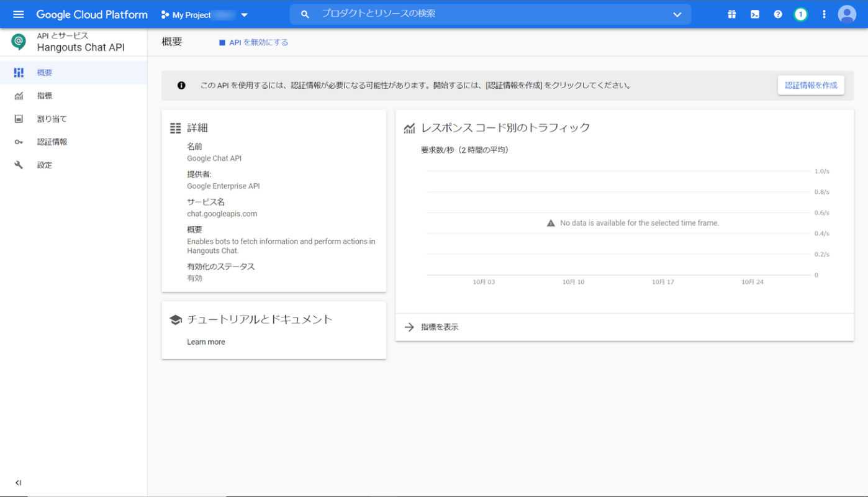The height and width of the screenshot is (497, 868).
Task: Click the graduation cap tutorial icon
Action: point(175,319)
